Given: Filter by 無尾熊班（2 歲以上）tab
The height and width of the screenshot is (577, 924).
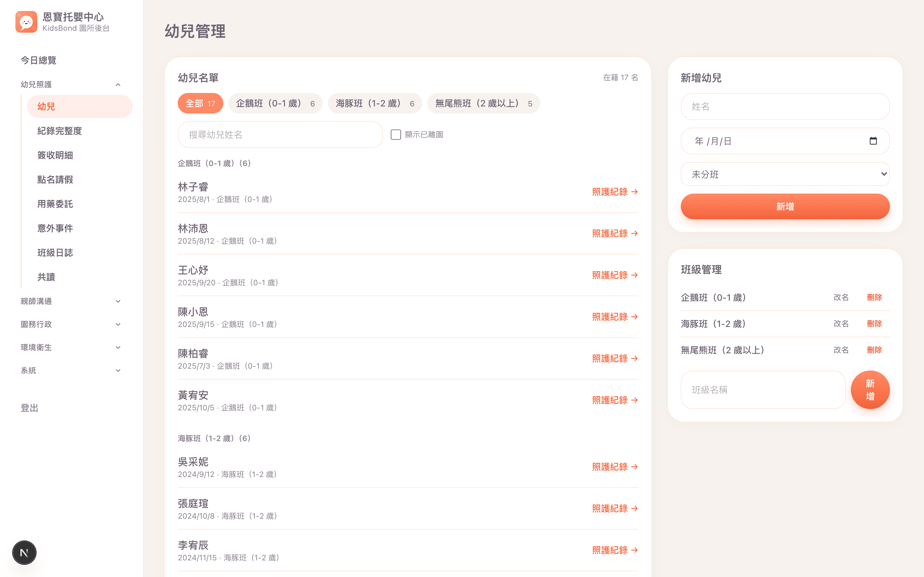Looking at the screenshot, I should pyautogui.click(x=483, y=104).
